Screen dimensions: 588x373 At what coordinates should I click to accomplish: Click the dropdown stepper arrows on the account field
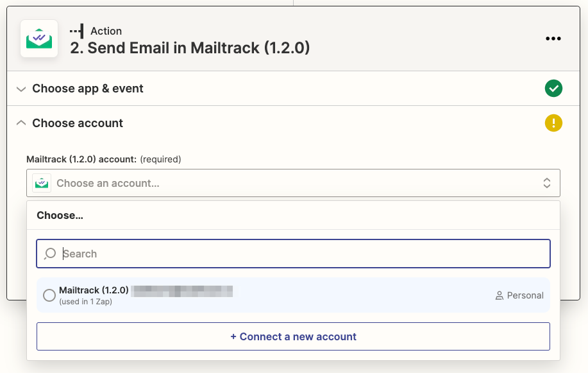coord(546,183)
